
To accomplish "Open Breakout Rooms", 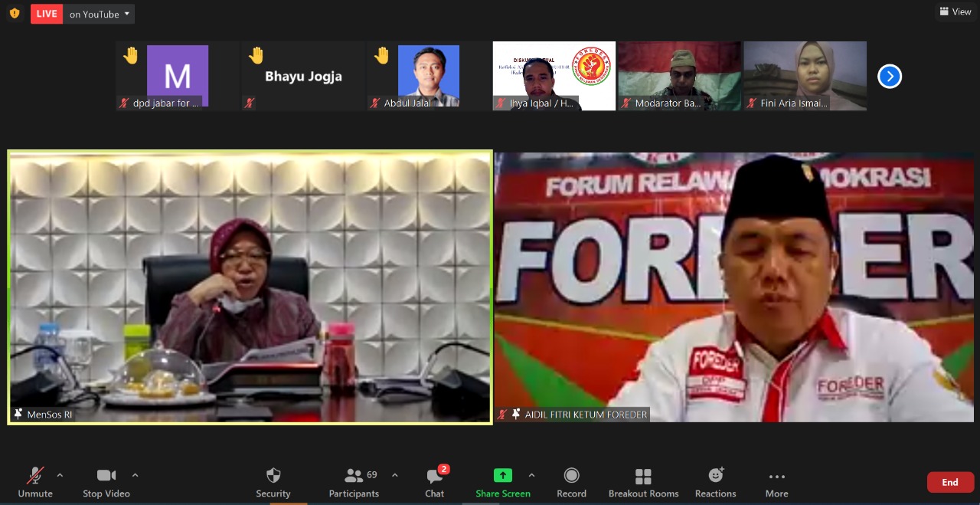I will pyautogui.click(x=643, y=483).
